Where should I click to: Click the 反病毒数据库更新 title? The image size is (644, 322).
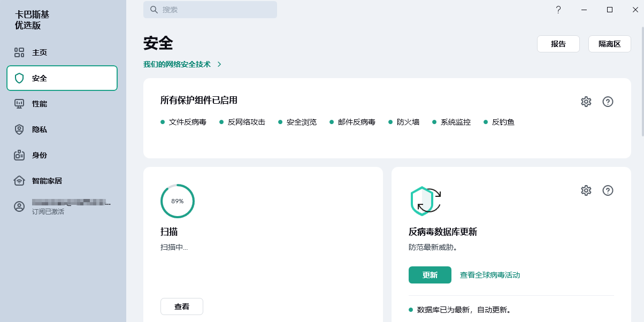pyautogui.click(x=443, y=232)
